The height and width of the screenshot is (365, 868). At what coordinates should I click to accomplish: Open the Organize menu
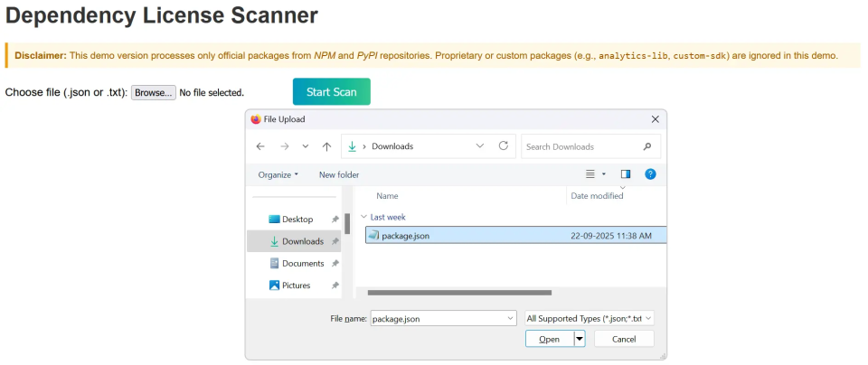click(278, 174)
